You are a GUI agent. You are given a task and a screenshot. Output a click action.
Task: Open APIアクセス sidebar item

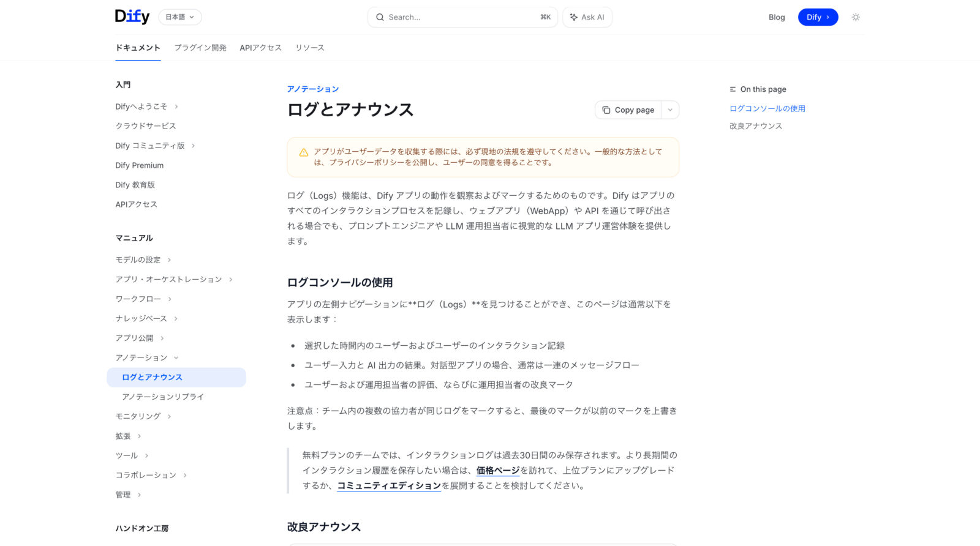point(137,204)
